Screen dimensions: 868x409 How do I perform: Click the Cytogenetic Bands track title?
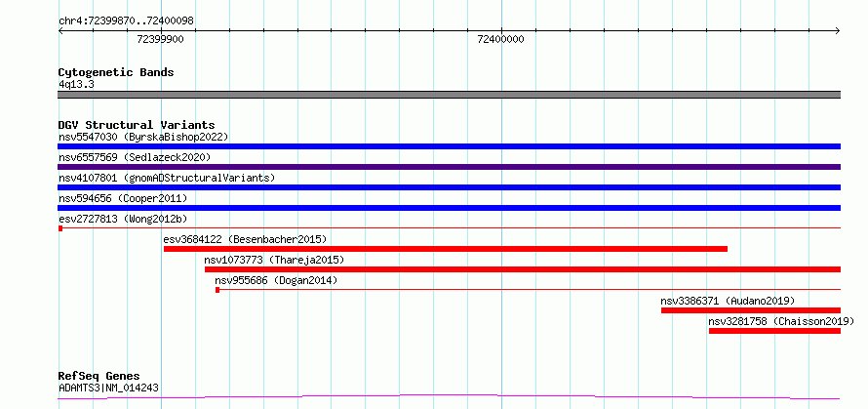click(116, 72)
